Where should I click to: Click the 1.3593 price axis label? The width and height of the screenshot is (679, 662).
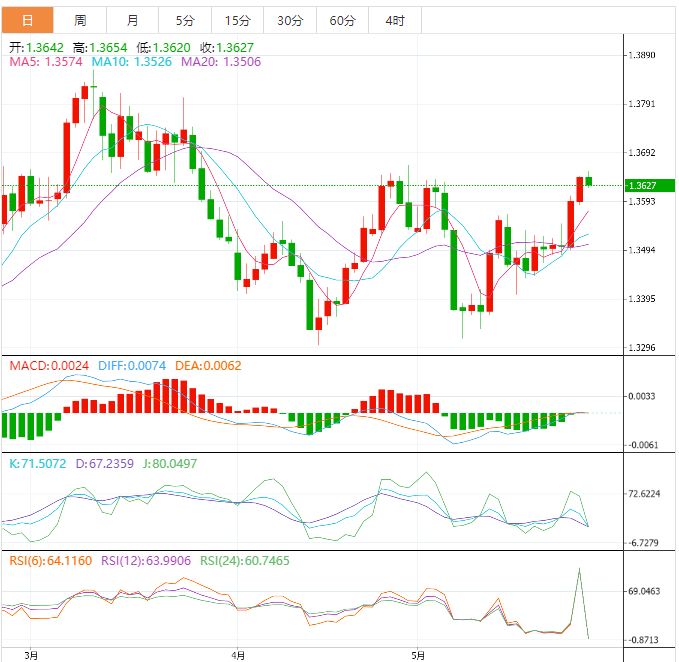click(x=642, y=202)
